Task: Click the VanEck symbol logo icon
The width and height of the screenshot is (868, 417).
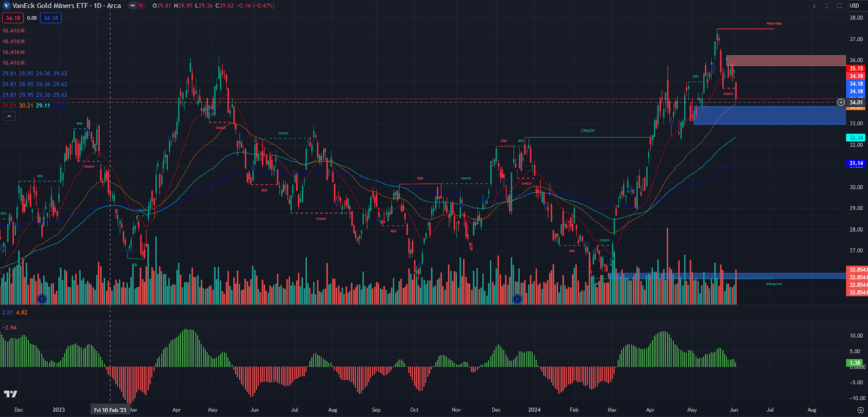Action: click(7, 5)
